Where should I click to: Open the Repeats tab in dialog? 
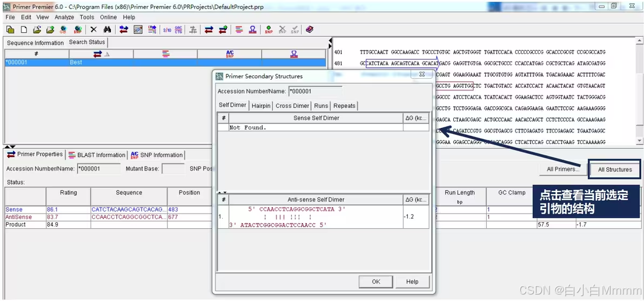click(x=344, y=106)
